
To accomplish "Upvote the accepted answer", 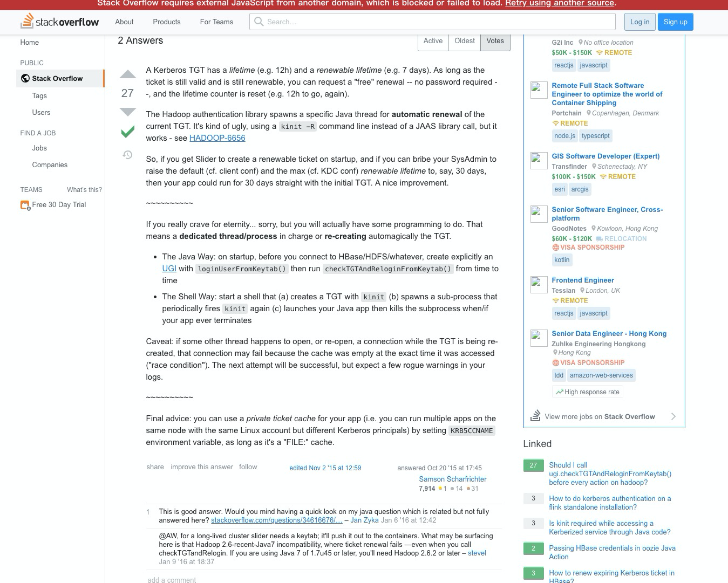I will coord(127,74).
